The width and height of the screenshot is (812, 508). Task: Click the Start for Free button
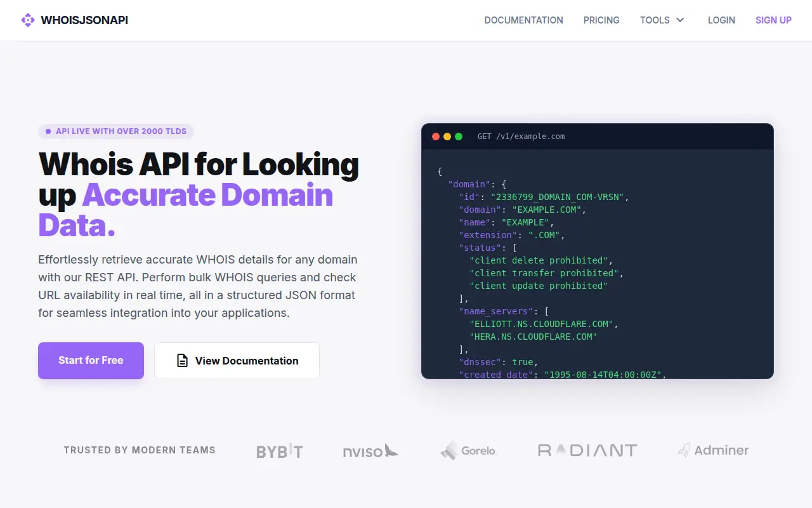pyautogui.click(x=91, y=361)
